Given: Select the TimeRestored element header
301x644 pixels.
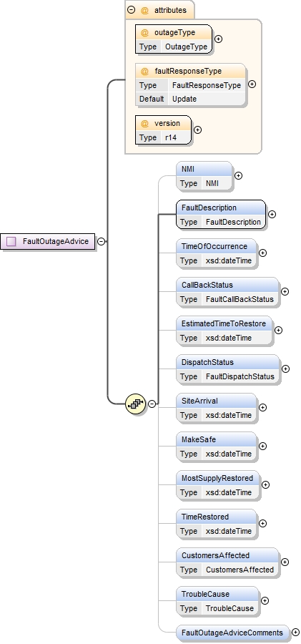Looking at the screenshot, I should click(217, 516).
